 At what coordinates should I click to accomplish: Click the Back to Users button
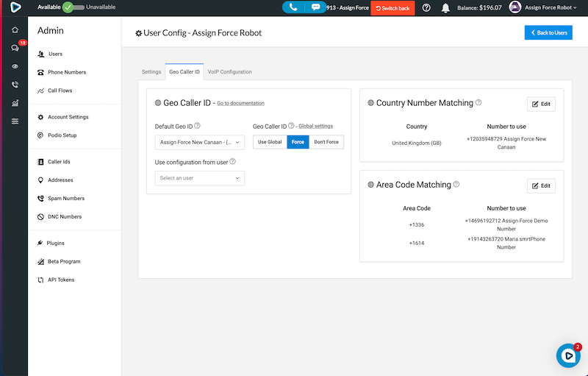pos(548,33)
